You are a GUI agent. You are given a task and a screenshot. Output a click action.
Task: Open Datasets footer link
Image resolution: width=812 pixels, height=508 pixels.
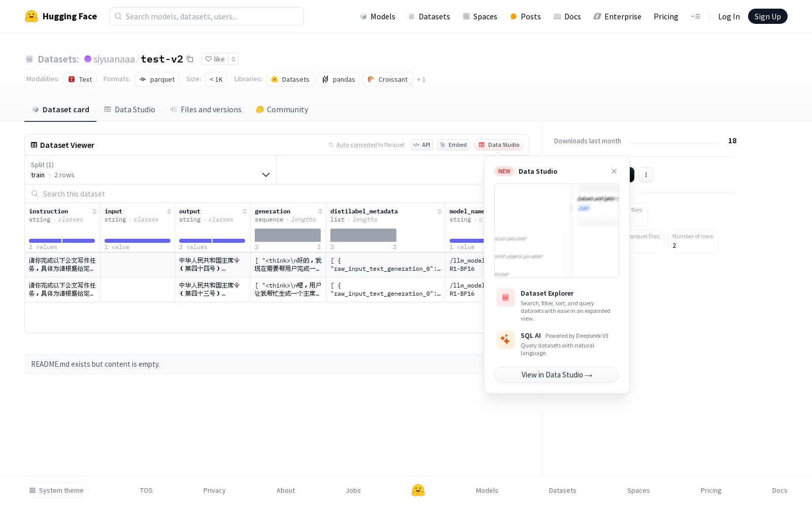pos(563,490)
